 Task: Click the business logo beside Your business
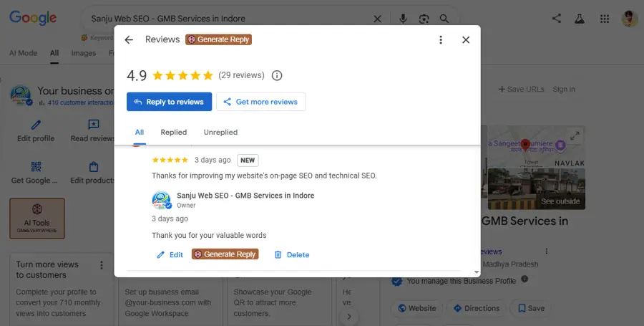(x=21, y=95)
